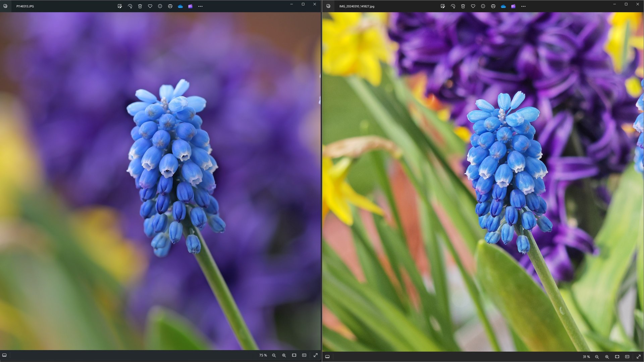Click Photos app icon beside P1140313.JPG title
This screenshot has height=362, width=644.
coord(5,6)
